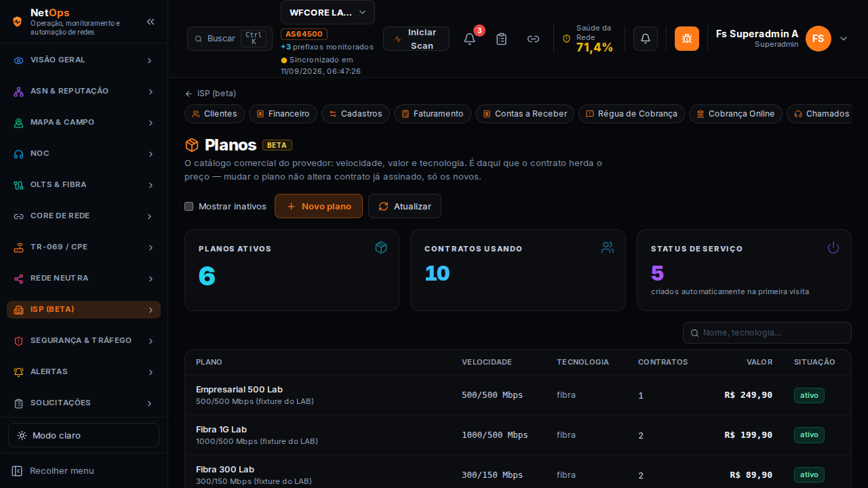The width and height of the screenshot is (868, 488).
Task: Click the ISP (Beta) building icon
Action: [19, 310]
